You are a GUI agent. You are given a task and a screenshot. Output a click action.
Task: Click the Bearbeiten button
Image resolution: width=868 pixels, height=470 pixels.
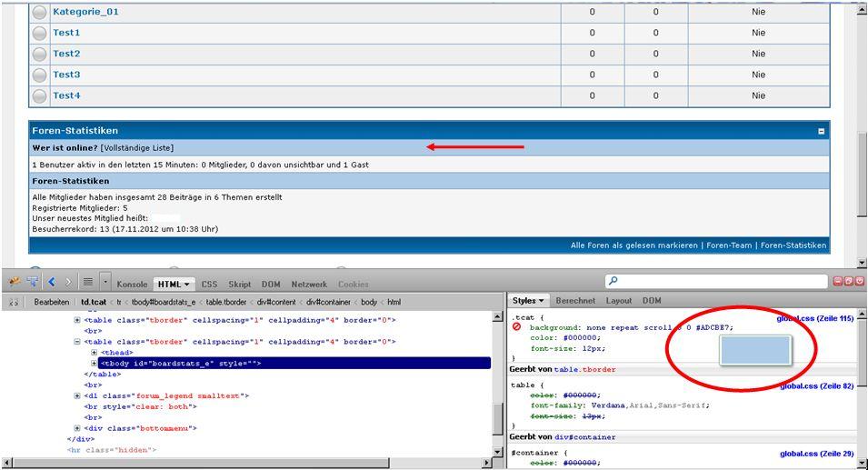click(52, 302)
